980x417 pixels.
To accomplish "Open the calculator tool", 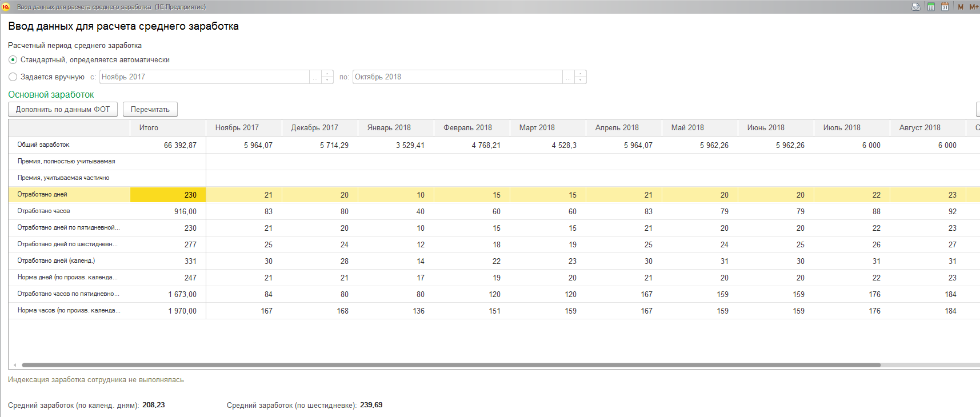I will [931, 7].
